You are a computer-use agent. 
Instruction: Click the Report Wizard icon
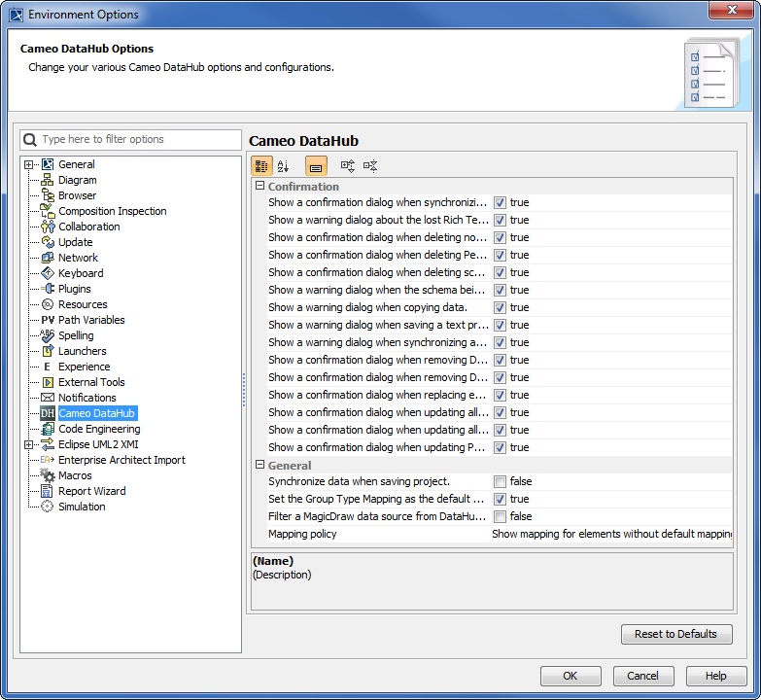coord(47,491)
